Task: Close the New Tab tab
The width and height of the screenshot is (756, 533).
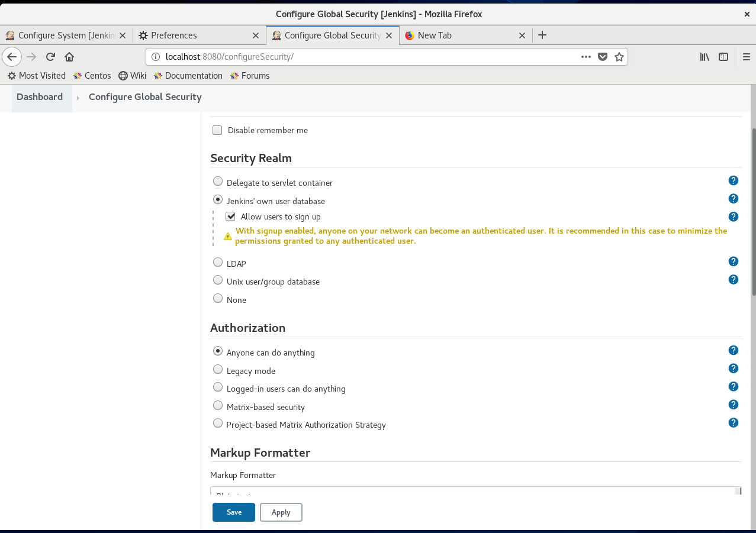Action: tap(522, 35)
